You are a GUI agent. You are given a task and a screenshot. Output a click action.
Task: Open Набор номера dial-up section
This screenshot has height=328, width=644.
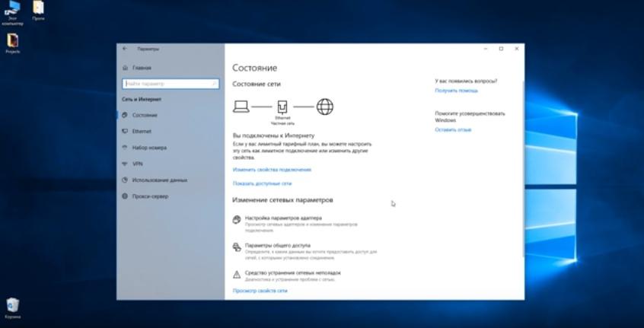tap(149, 148)
